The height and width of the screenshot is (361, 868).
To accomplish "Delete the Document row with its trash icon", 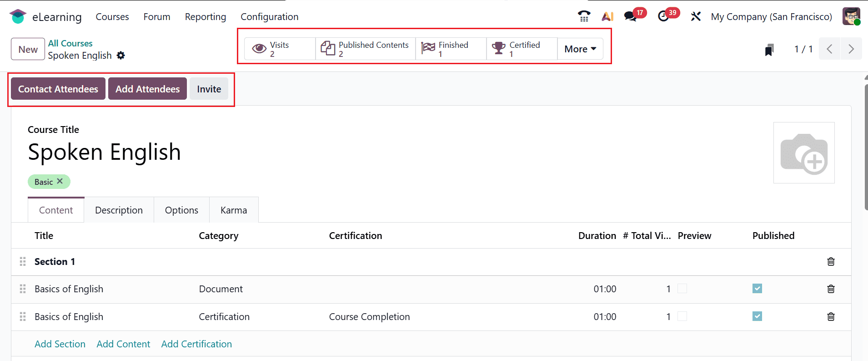I will [831, 289].
